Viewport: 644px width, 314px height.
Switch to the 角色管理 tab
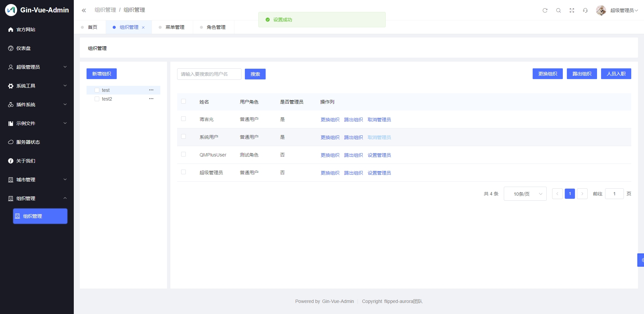click(213, 27)
